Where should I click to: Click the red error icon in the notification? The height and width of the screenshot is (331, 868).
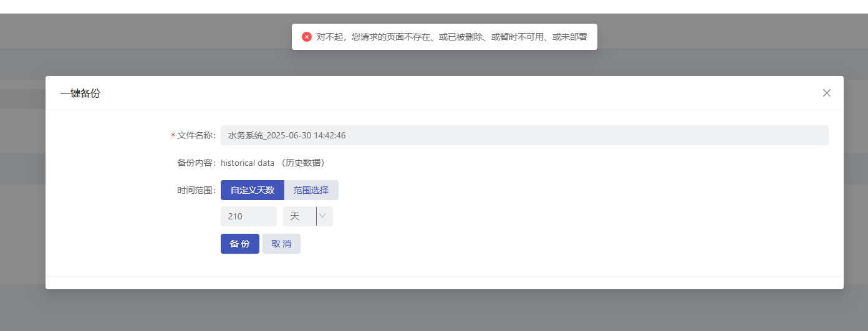point(307,37)
